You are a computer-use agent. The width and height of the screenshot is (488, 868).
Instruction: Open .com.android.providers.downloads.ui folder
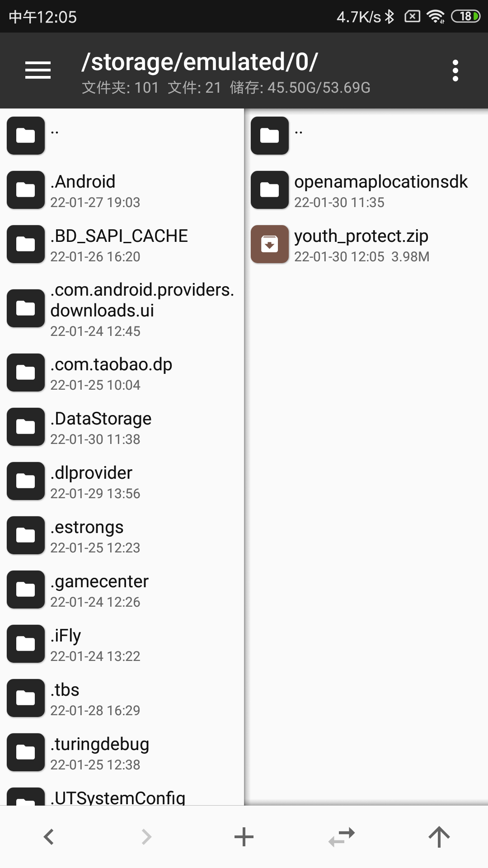point(122,309)
